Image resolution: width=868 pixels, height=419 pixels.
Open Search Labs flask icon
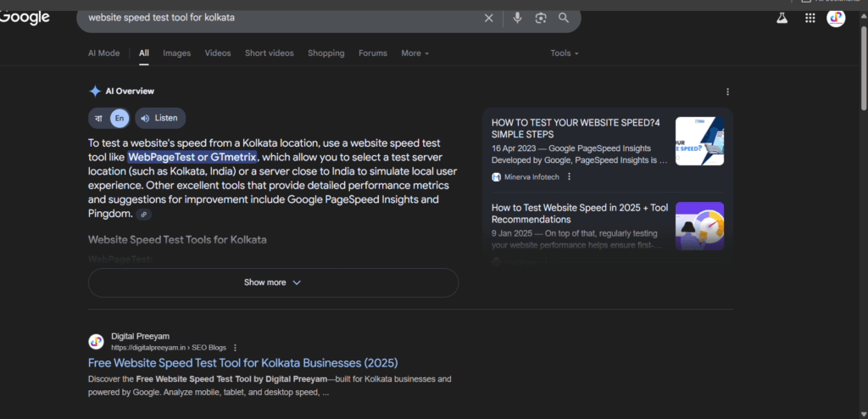tap(782, 18)
